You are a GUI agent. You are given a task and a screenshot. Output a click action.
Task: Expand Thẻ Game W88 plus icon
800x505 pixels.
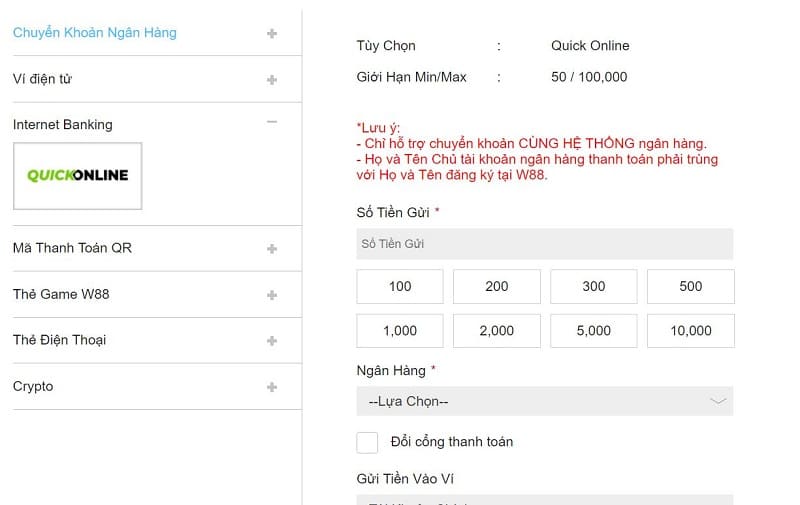(x=272, y=295)
